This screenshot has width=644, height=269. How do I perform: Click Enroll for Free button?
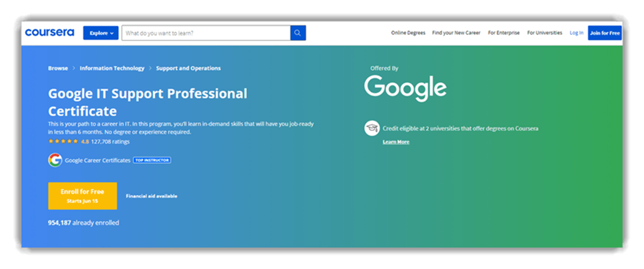83,196
